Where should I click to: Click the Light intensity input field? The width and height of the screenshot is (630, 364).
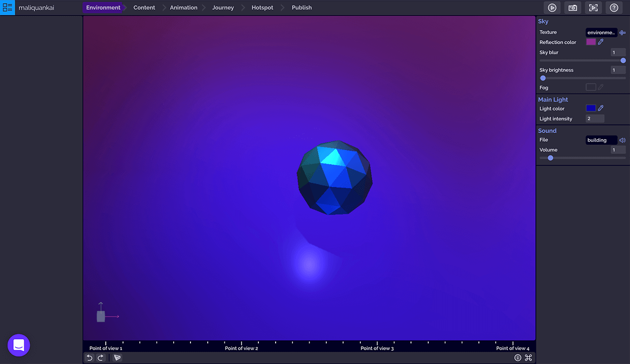click(x=595, y=119)
